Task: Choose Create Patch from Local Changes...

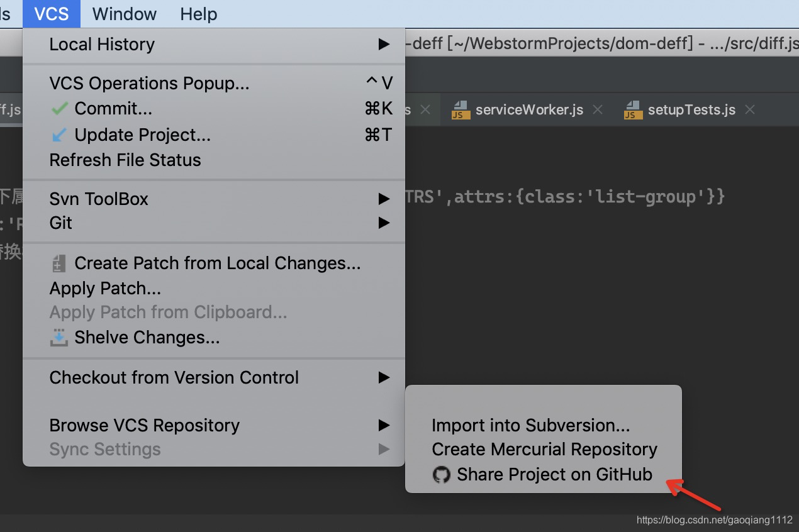Action: coord(214,263)
